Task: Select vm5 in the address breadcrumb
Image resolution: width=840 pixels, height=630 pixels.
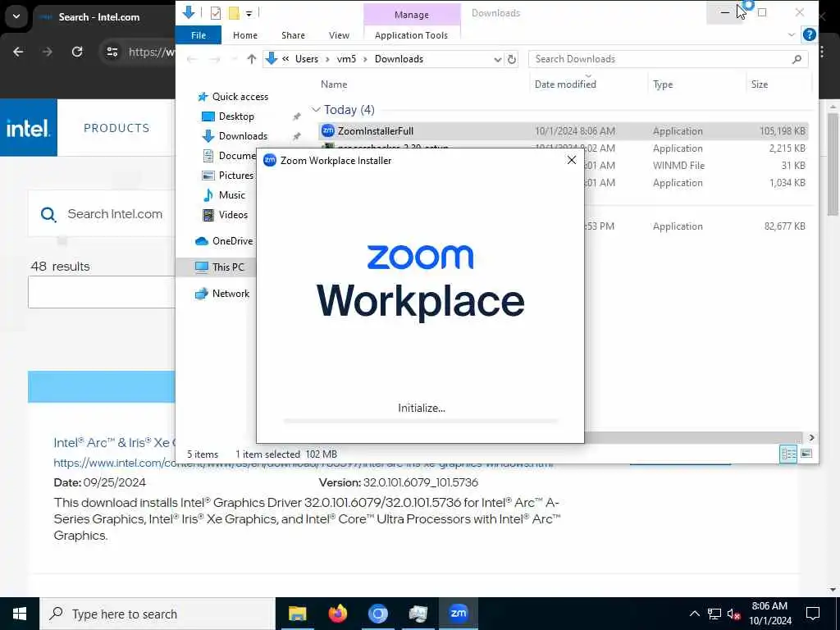Action: coord(346,59)
